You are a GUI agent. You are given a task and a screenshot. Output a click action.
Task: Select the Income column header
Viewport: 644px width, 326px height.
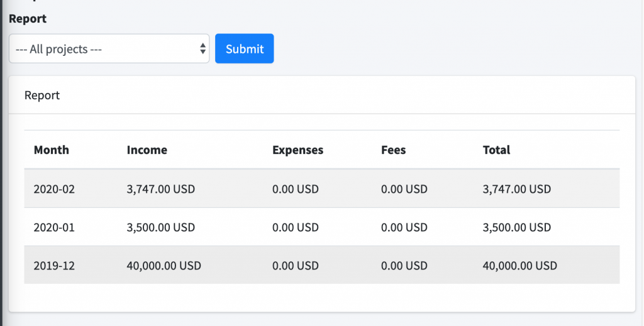[147, 150]
